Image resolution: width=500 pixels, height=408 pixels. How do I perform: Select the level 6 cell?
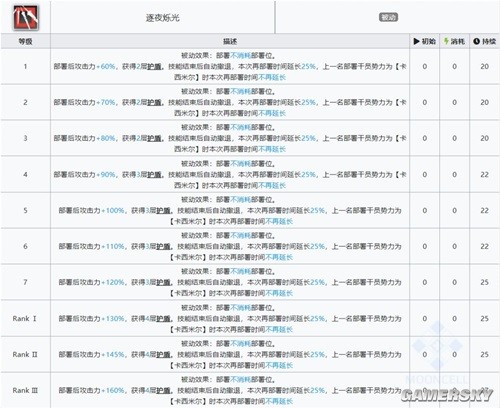tap(25, 246)
